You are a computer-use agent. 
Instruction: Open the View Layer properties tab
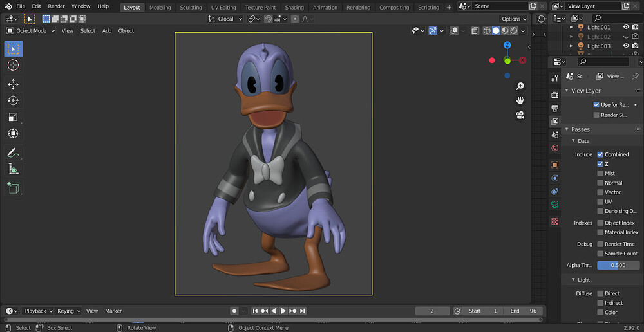point(555,122)
